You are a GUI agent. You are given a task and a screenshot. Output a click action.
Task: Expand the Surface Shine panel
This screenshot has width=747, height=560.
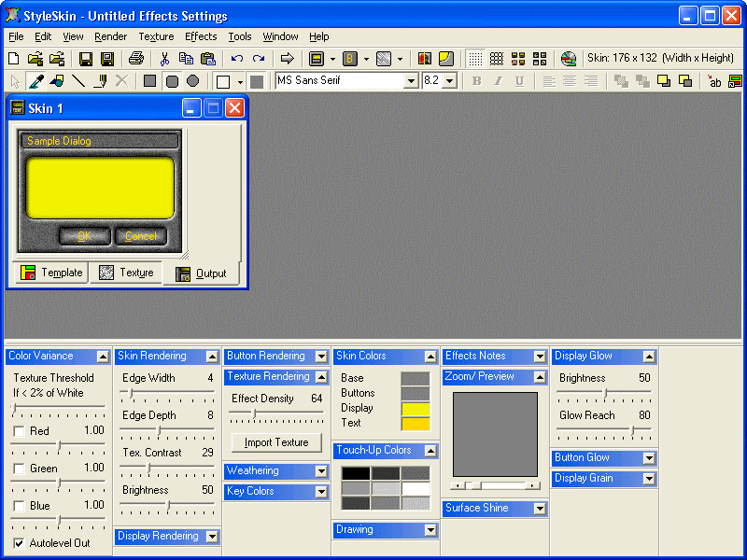(x=539, y=509)
